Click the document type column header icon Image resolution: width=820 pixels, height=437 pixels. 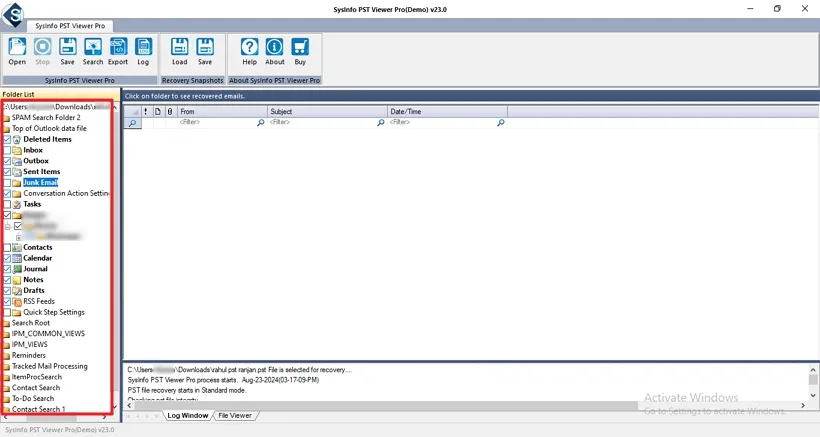(x=157, y=111)
